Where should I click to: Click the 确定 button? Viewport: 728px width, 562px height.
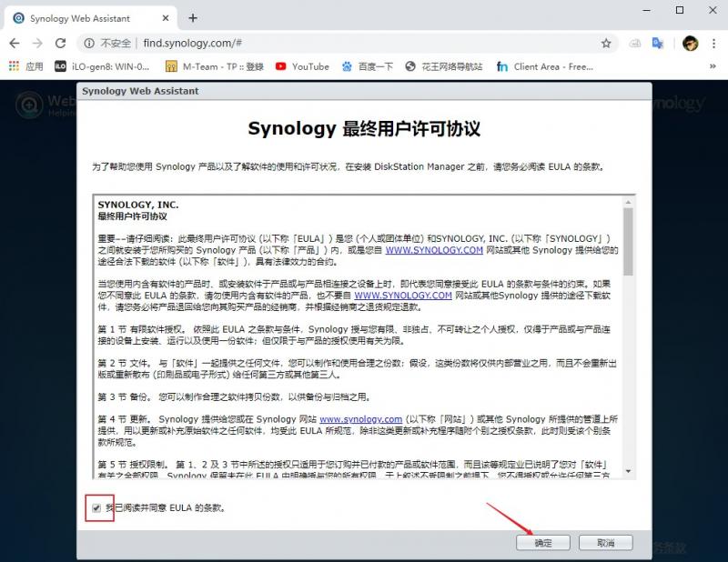click(x=542, y=543)
